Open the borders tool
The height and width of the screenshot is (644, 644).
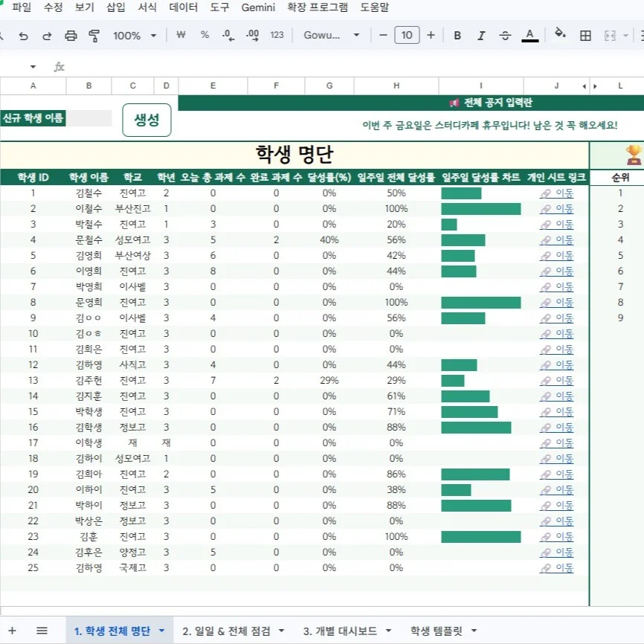pyautogui.click(x=585, y=36)
